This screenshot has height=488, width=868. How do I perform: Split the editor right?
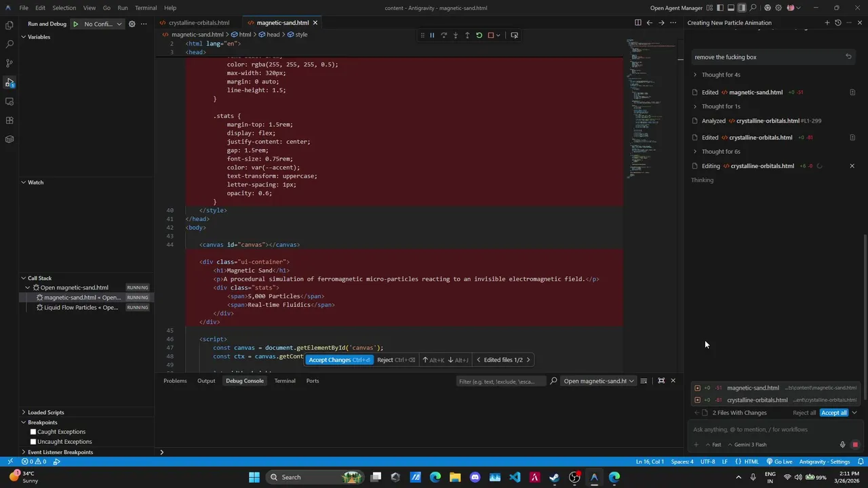pyautogui.click(x=637, y=22)
